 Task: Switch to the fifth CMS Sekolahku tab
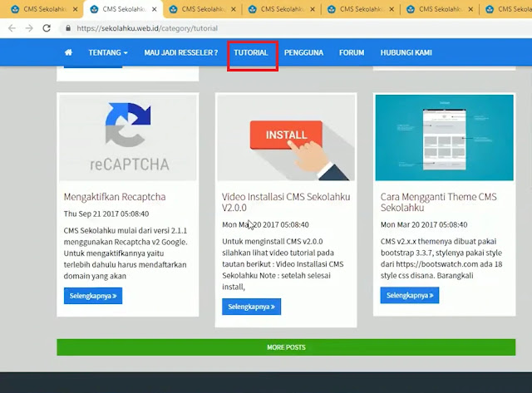(361, 9)
